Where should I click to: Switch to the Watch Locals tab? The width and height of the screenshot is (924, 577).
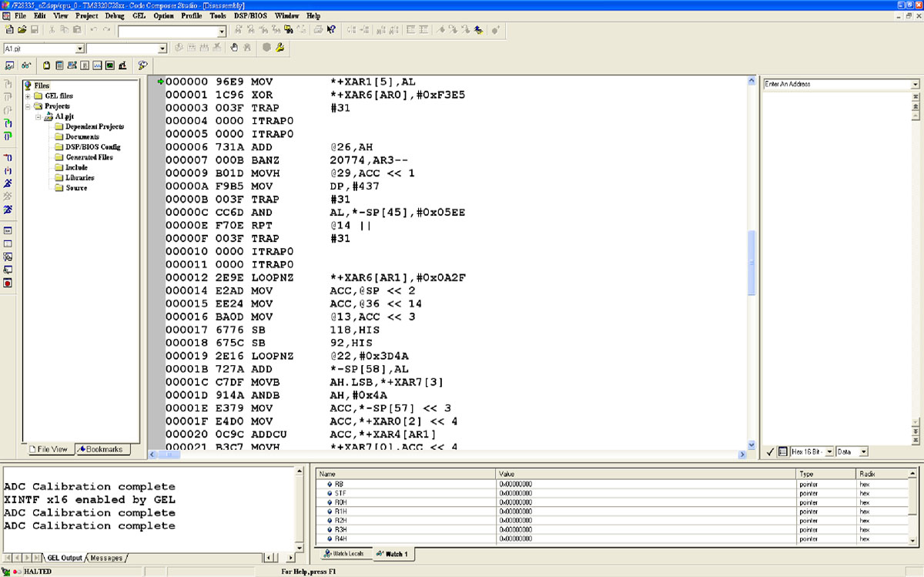click(x=343, y=554)
